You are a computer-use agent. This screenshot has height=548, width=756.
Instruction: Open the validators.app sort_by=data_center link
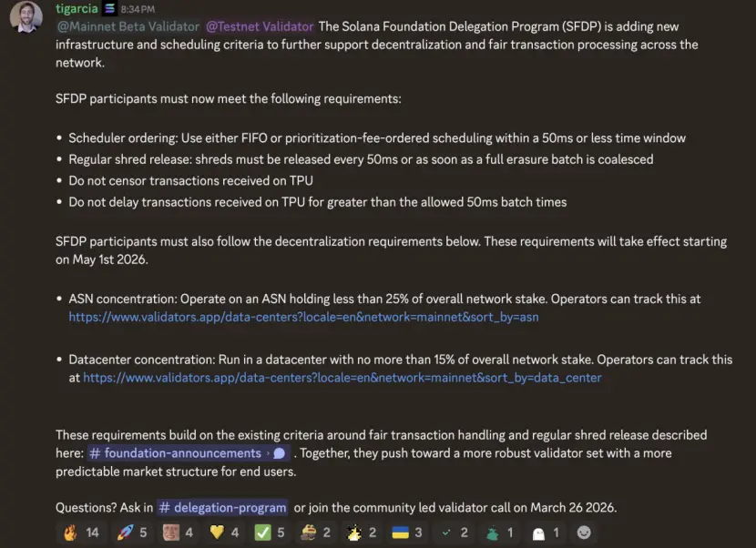tap(342, 377)
